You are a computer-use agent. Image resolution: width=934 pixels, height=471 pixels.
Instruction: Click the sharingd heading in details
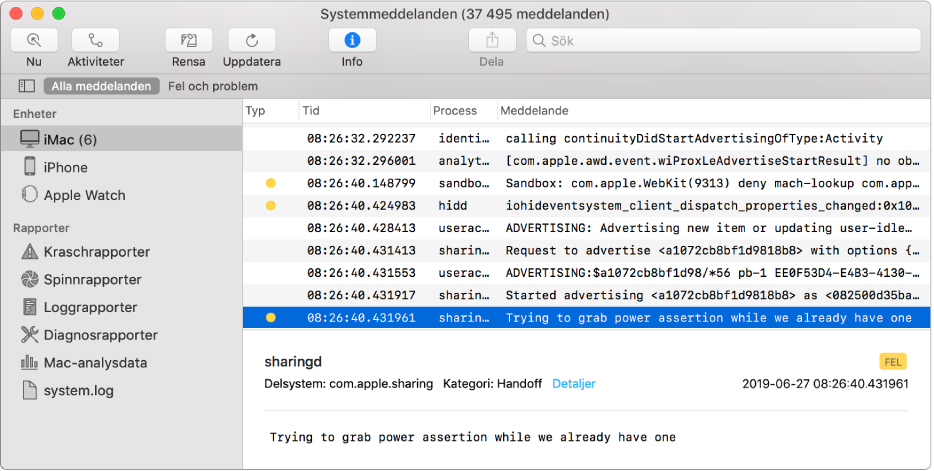[x=292, y=361]
